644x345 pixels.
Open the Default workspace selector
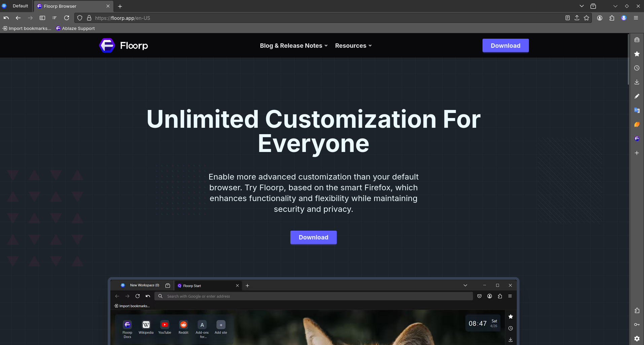pyautogui.click(x=16, y=6)
